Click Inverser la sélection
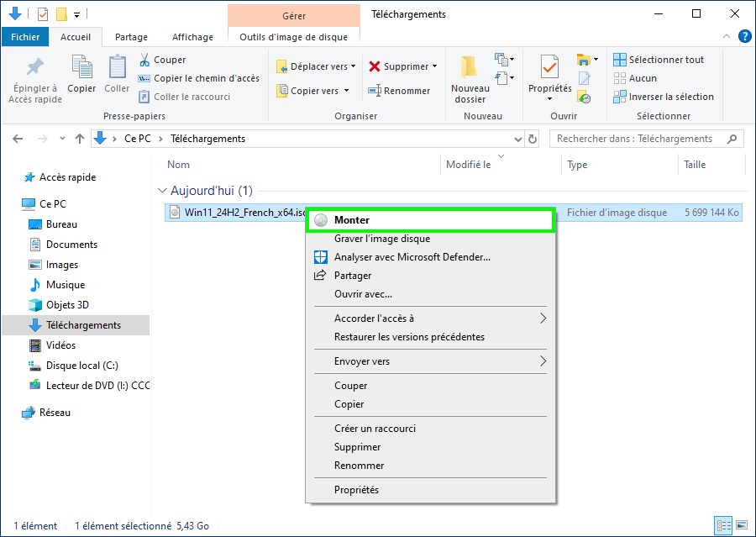The image size is (756, 537). click(x=664, y=97)
